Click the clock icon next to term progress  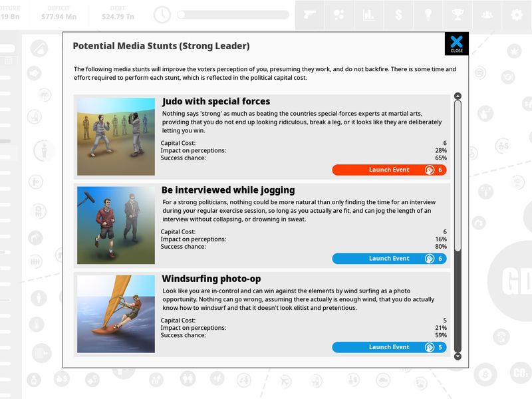162,15
